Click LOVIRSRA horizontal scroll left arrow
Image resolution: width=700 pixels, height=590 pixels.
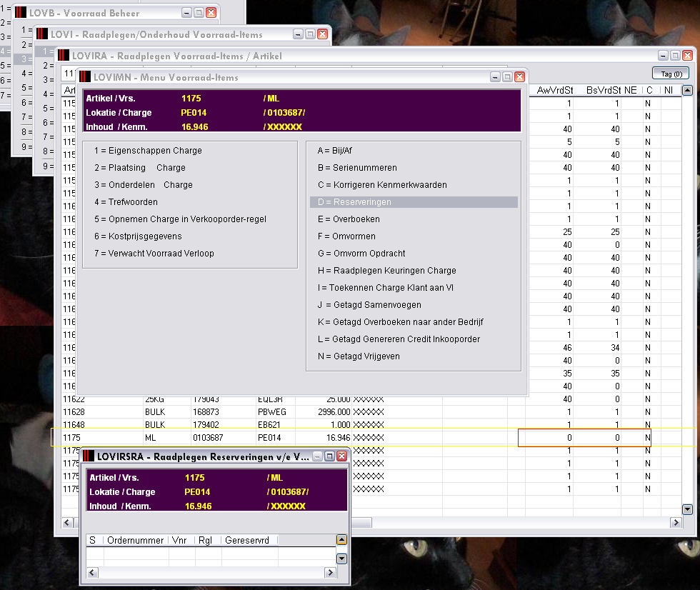tap(92, 573)
